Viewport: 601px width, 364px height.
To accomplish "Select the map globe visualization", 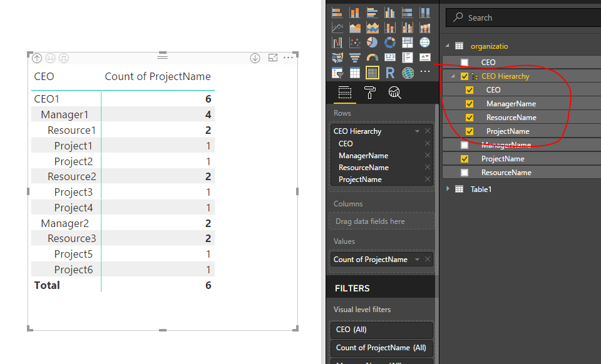I will 424,43.
